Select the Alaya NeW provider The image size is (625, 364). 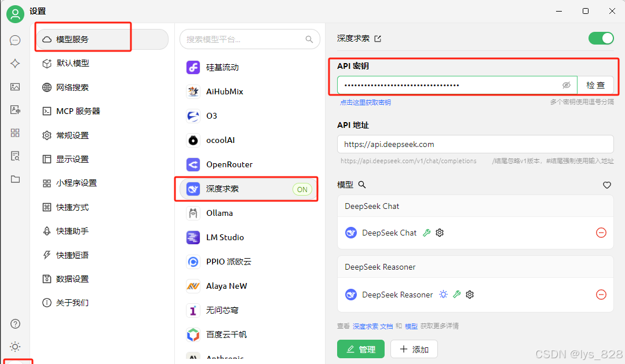coord(250,286)
